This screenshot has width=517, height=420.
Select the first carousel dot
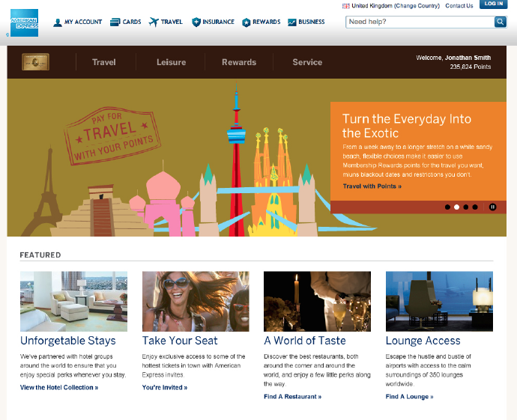pyautogui.click(x=447, y=207)
